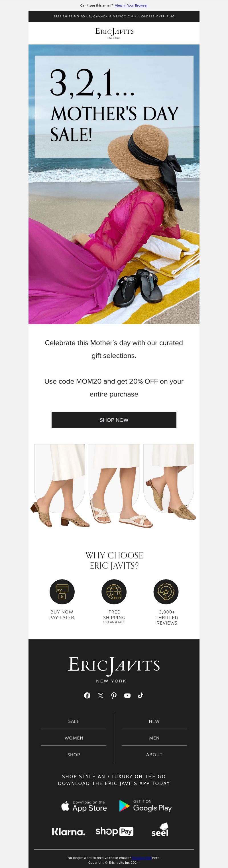
Task: Click the Free Shipping globe icon
Action: pyautogui.click(x=114, y=592)
